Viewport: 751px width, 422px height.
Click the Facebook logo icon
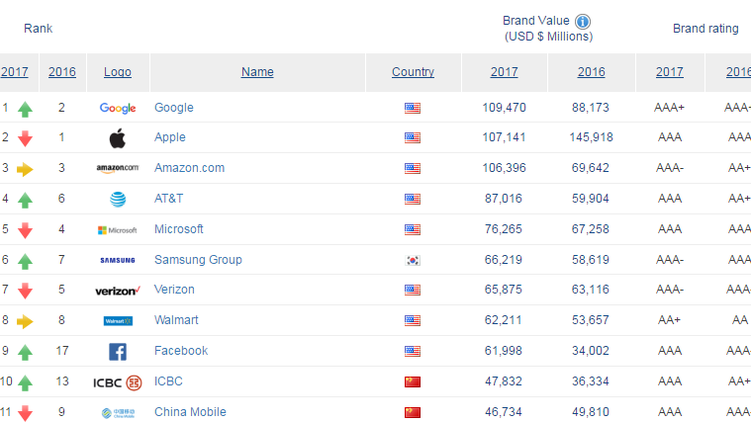[118, 351]
